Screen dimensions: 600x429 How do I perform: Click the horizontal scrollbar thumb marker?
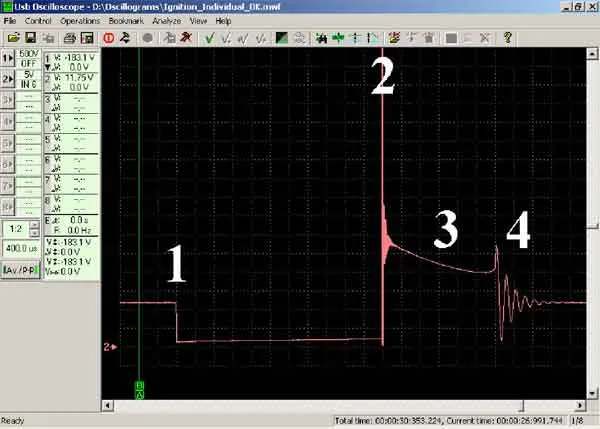(x=523, y=406)
